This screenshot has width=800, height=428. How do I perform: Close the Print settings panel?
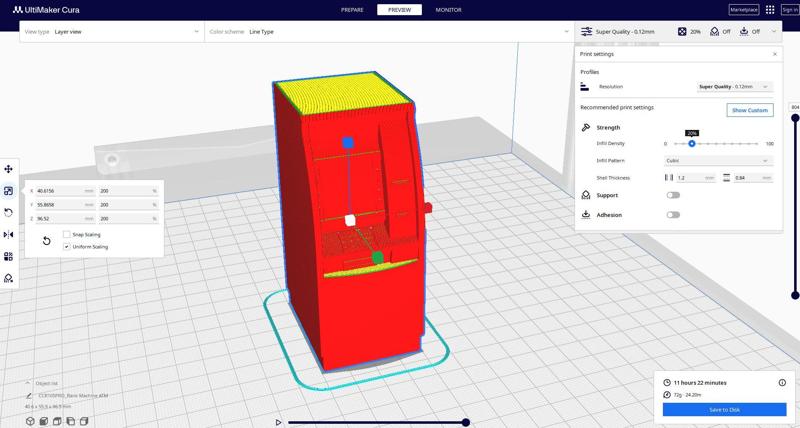[775, 54]
